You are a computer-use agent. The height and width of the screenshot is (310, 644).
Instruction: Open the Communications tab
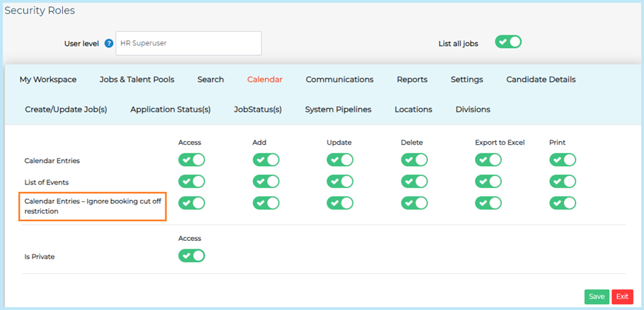[x=339, y=80]
